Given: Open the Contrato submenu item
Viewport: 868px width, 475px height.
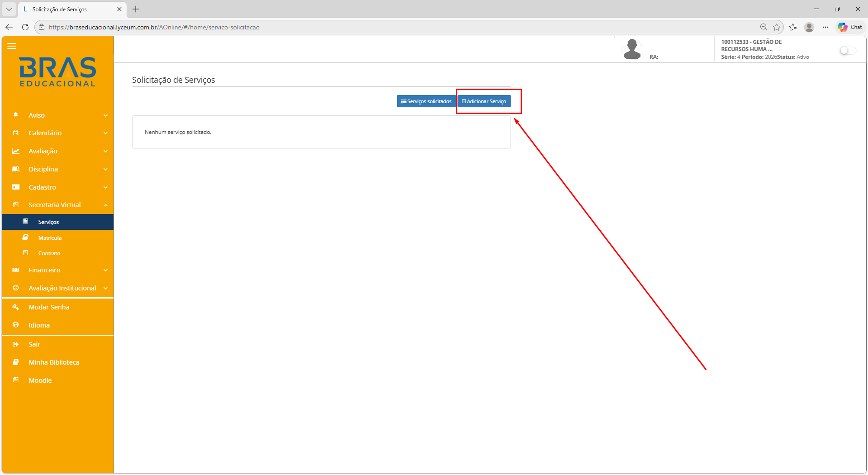Looking at the screenshot, I should [x=49, y=253].
